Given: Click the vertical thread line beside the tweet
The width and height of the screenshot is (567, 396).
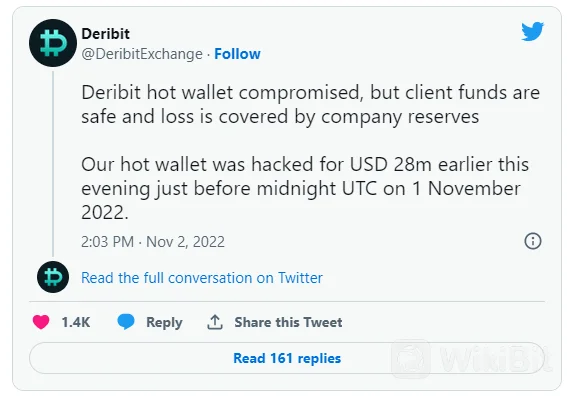Looking at the screenshot, I should click(53, 164).
